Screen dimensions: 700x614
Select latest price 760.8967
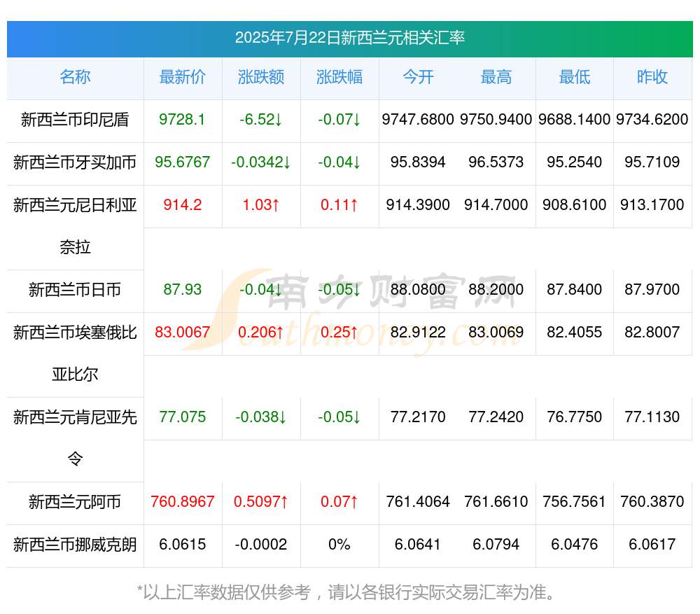pyautogui.click(x=182, y=501)
